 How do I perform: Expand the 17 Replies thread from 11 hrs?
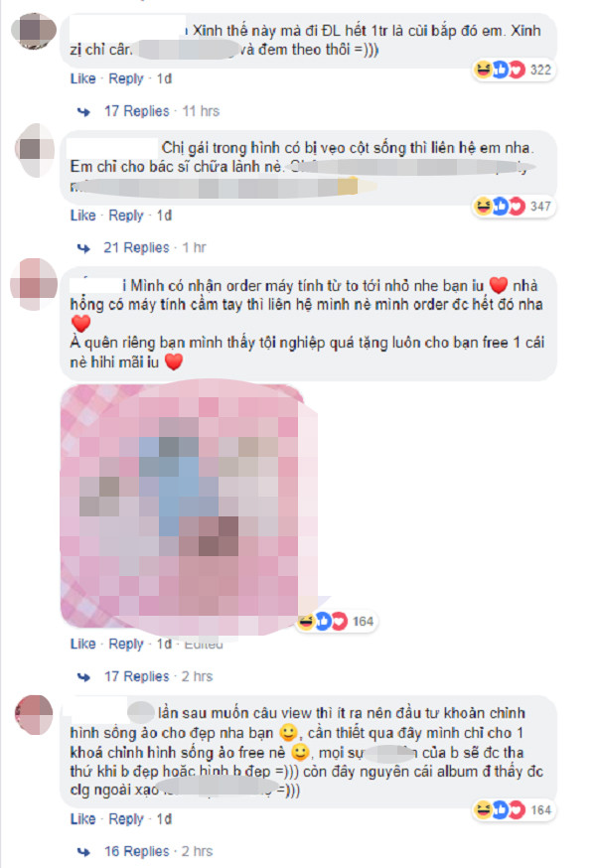pos(137,111)
